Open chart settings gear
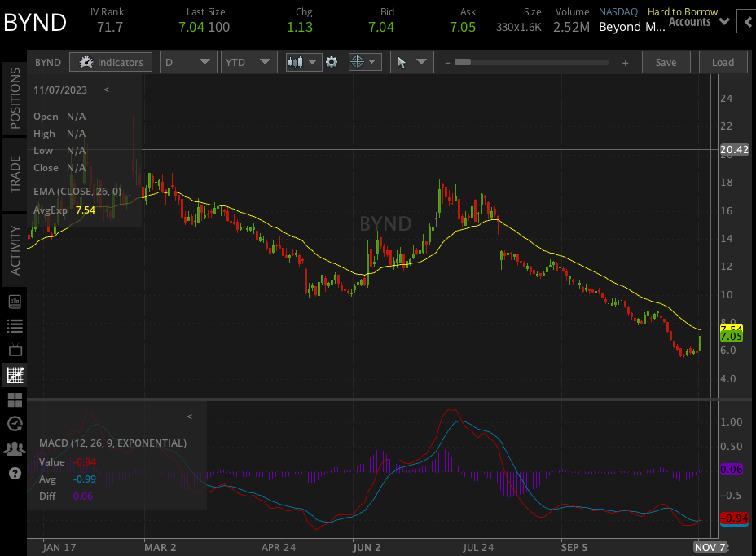The height and width of the screenshot is (556, 756). (332, 62)
